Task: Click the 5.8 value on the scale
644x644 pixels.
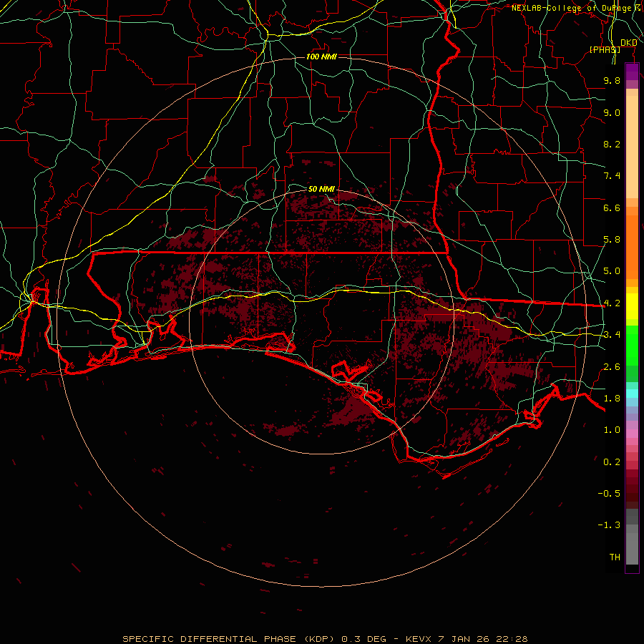Action: pyautogui.click(x=612, y=240)
